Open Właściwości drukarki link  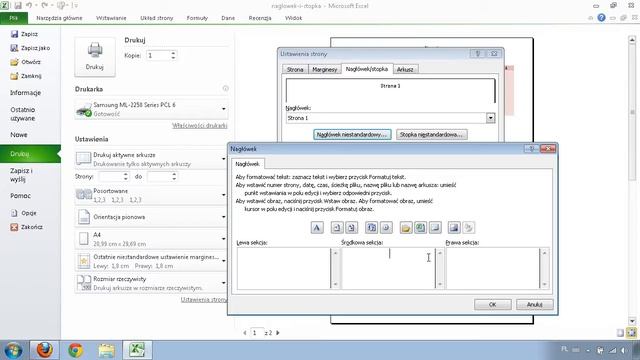200,126
